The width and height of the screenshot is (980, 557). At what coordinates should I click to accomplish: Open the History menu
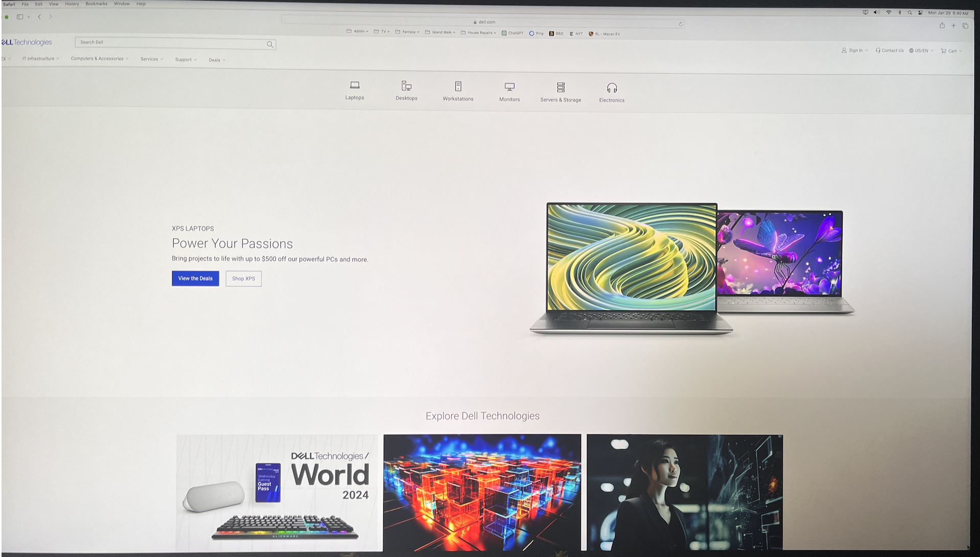72,4
